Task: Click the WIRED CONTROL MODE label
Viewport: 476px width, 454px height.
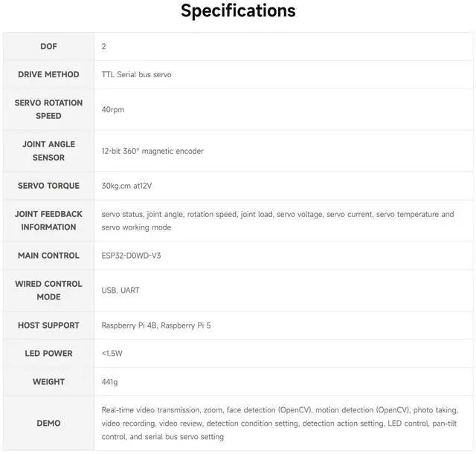Action: point(48,291)
